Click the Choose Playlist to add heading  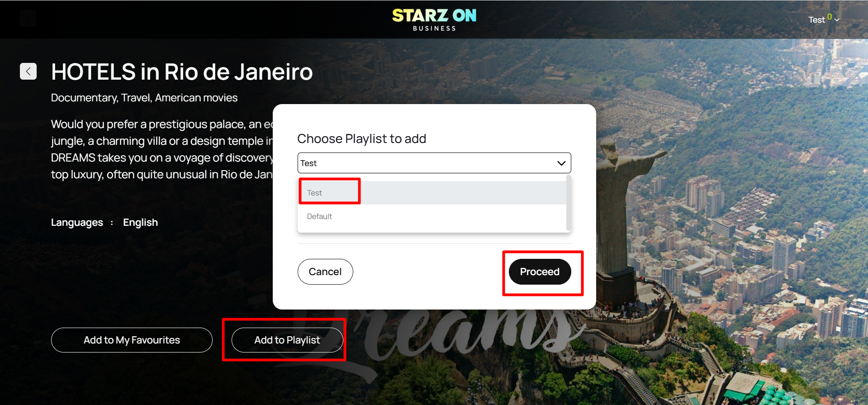[x=362, y=138]
